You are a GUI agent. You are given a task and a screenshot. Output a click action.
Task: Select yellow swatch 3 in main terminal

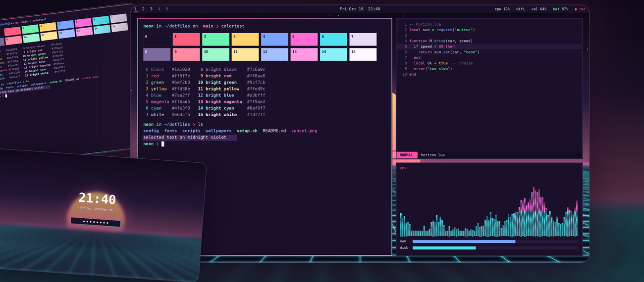(245, 40)
